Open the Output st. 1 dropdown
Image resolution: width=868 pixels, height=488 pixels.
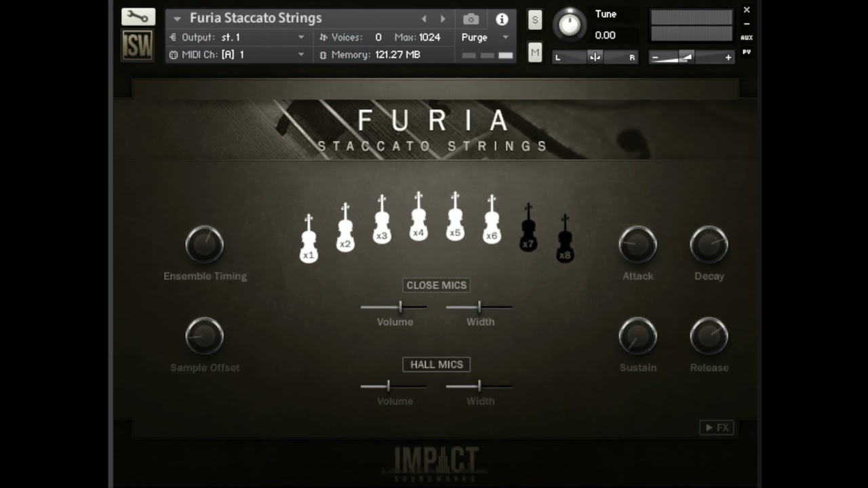[237, 37]
